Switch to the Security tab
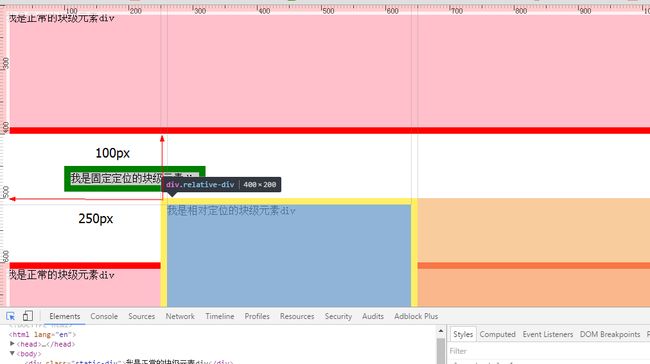The width and height of the screenshot is (650, 364). [x=338, y=316]
